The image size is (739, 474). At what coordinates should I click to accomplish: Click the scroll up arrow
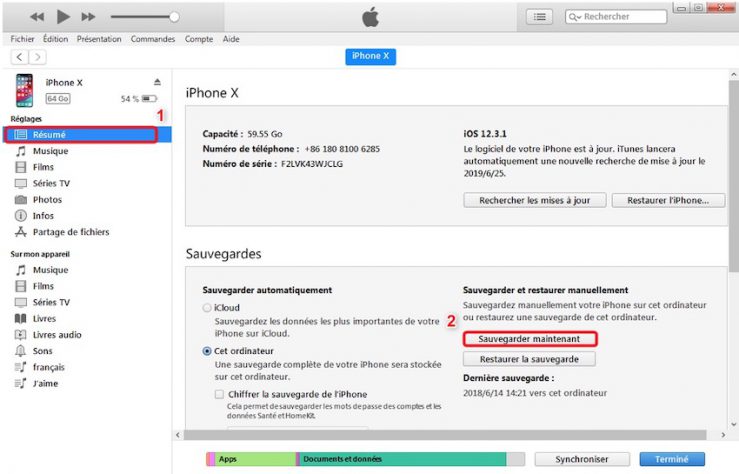[x=733, y=74]
